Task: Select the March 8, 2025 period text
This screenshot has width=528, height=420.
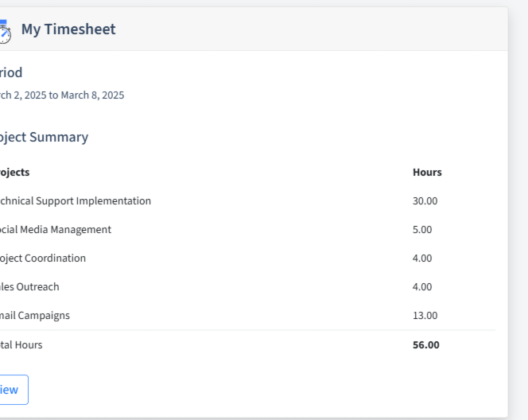Action: [x=92, y=95]
